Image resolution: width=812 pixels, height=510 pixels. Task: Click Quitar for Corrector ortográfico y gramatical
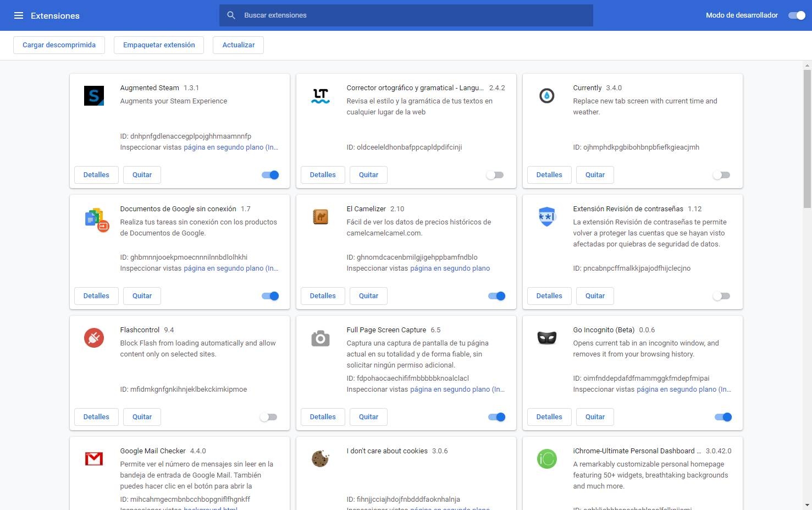coord(368,175)
